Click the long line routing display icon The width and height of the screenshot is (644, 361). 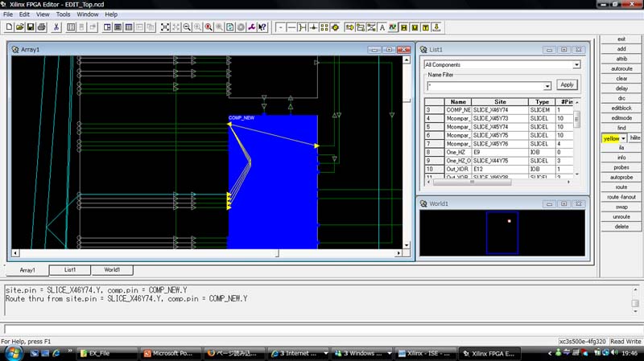[x=291, y=27]
